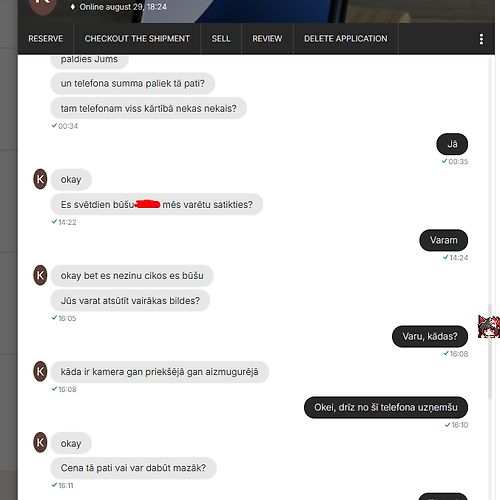Open the three-dot more options menu

[x=481, y=39]
